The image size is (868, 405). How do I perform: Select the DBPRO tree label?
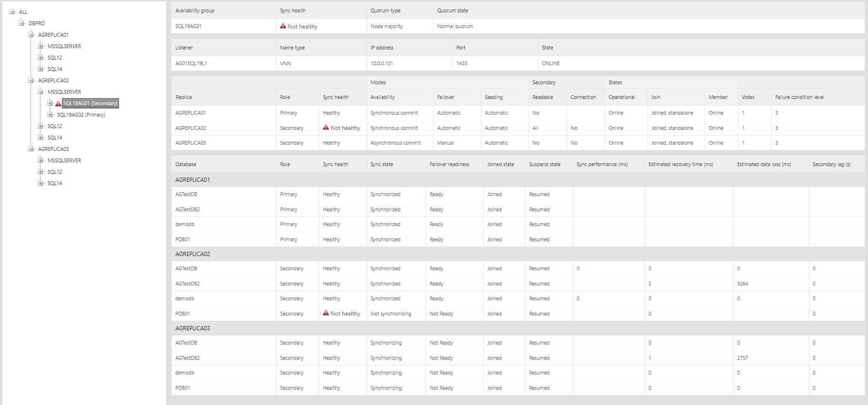(37, 23)
